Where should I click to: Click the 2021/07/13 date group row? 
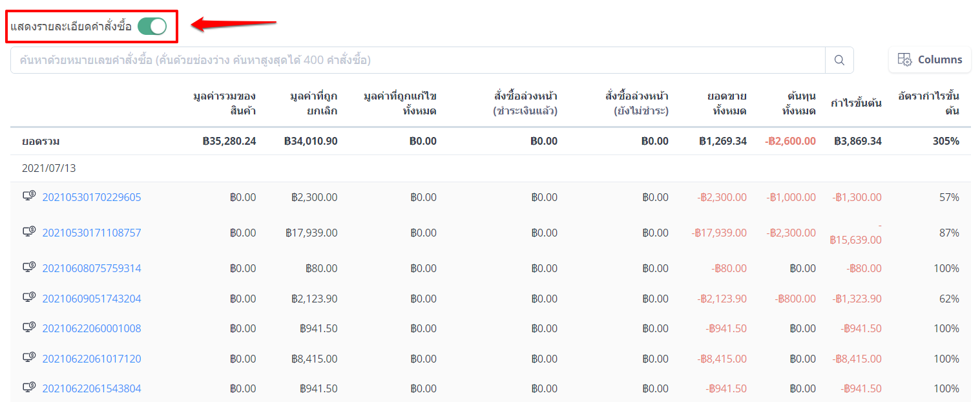tap(490, 168)
